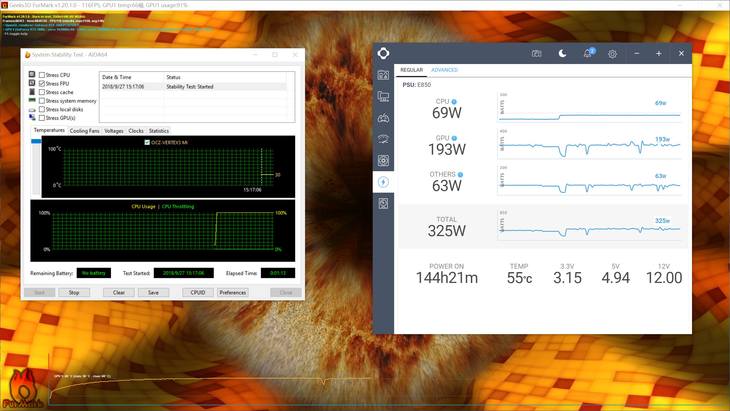Click the Elapsed Time field
The height and width of the screenshot is (411, 730).
[x=278, y=273]
